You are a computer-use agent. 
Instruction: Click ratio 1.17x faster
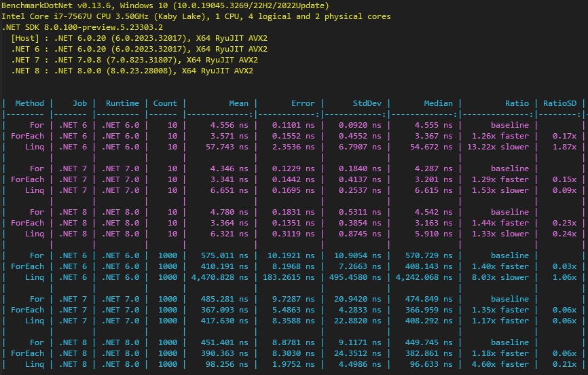[500, 321]
